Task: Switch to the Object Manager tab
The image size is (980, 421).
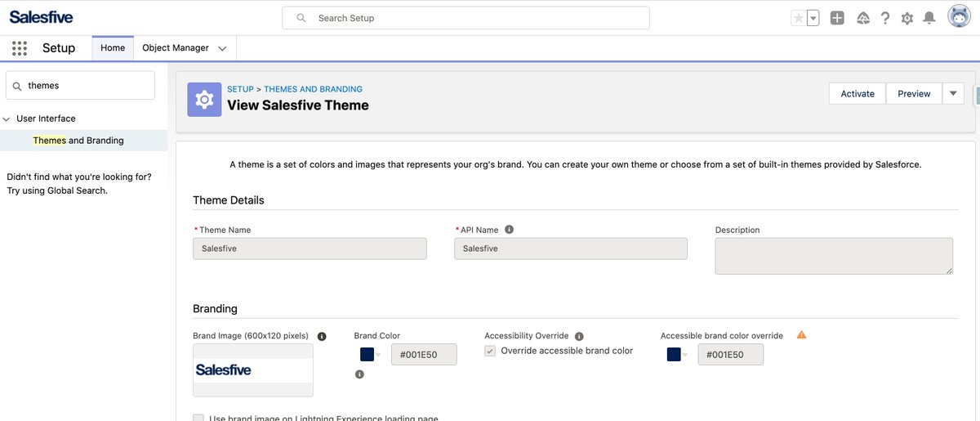Action: [x=176, y=47]
